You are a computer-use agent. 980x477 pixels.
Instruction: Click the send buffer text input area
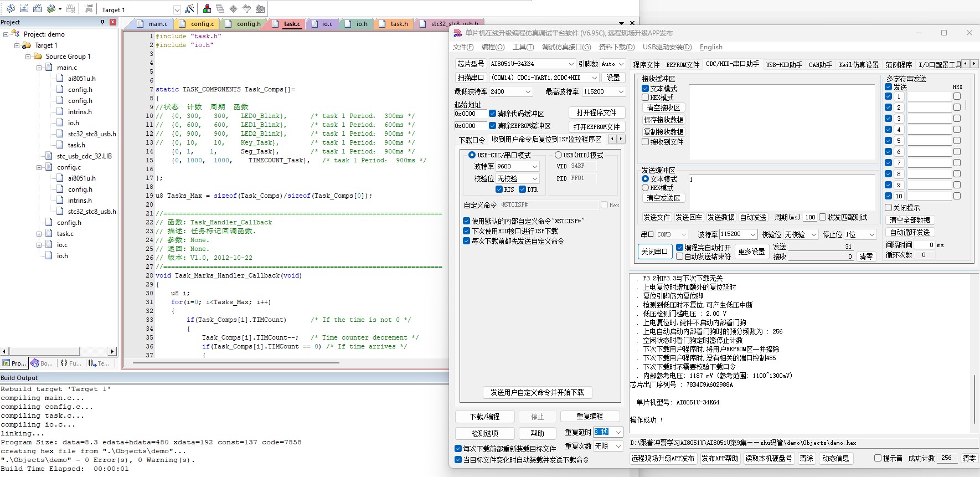pyautogui.click(x=782, y=192)
